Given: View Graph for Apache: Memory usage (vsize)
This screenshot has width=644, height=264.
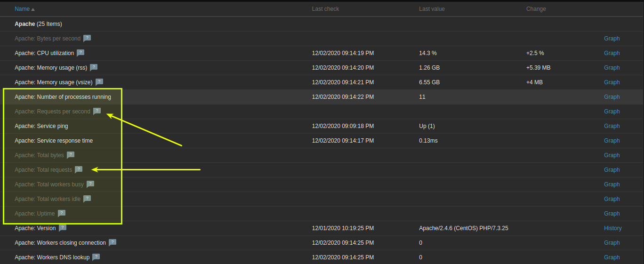Looking at the screenshot, I should click(612, 82).
